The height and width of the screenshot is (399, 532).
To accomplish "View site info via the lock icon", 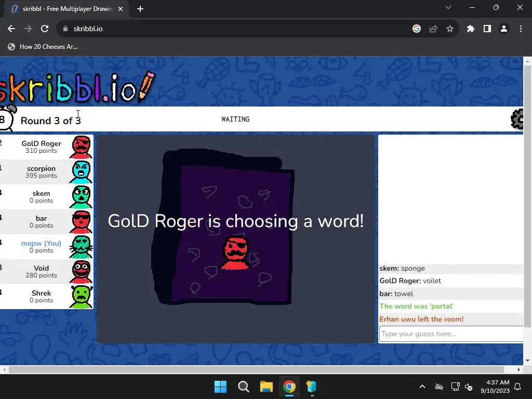I will pos(65,29).
